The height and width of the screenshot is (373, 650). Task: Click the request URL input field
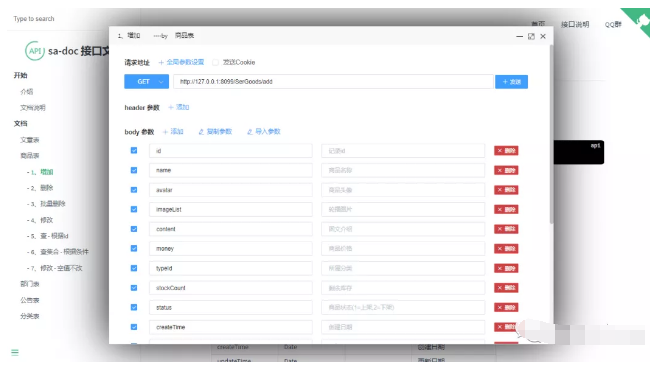coord(333,82)
